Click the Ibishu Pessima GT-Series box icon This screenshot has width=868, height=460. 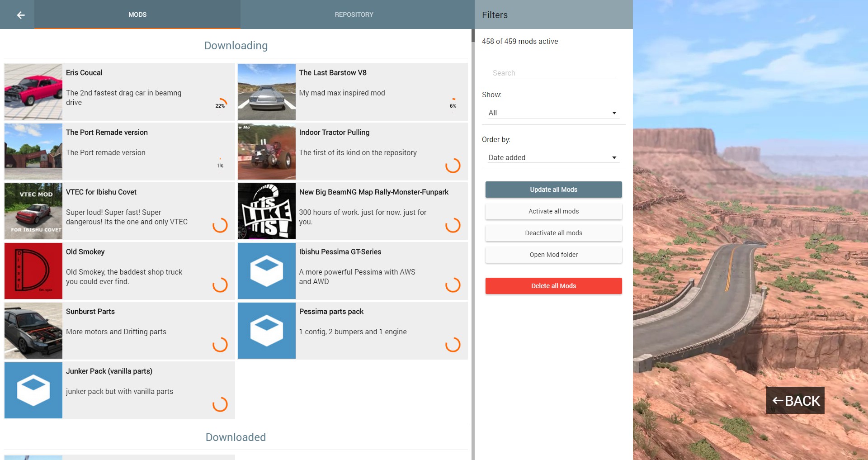[x=267, y=271]
